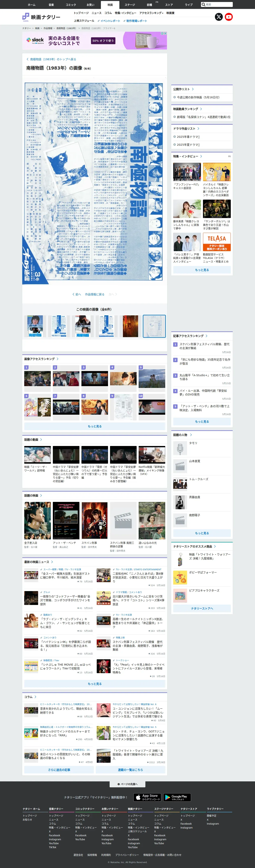Click the search magnifier icon
Screen dimensions: 255x868
click(x=203, y=5)
